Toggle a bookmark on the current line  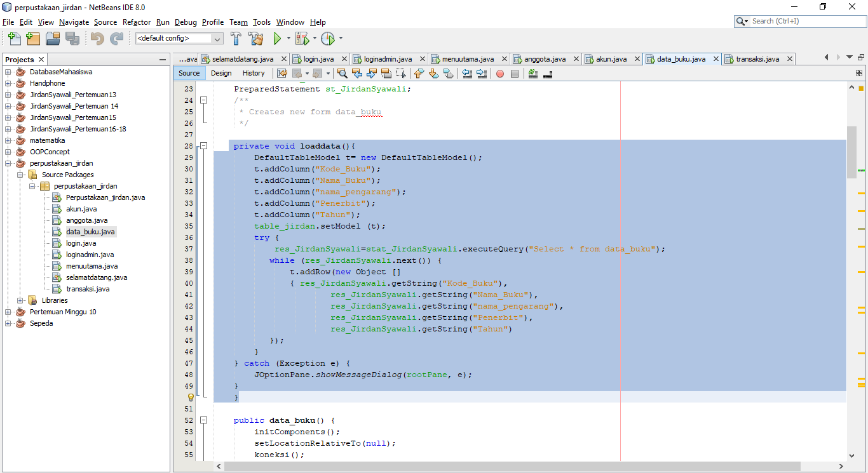[448, 74]
